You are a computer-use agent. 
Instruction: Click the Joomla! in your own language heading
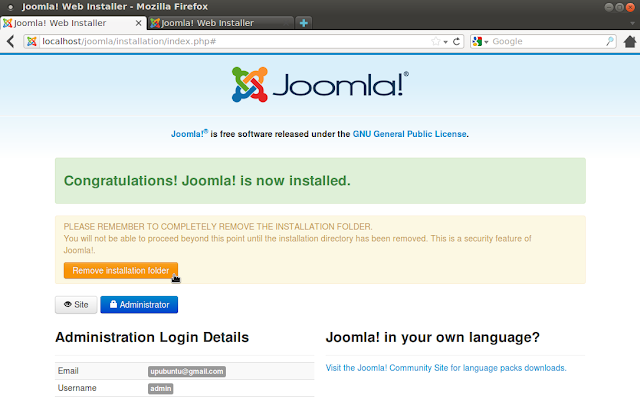433,338
